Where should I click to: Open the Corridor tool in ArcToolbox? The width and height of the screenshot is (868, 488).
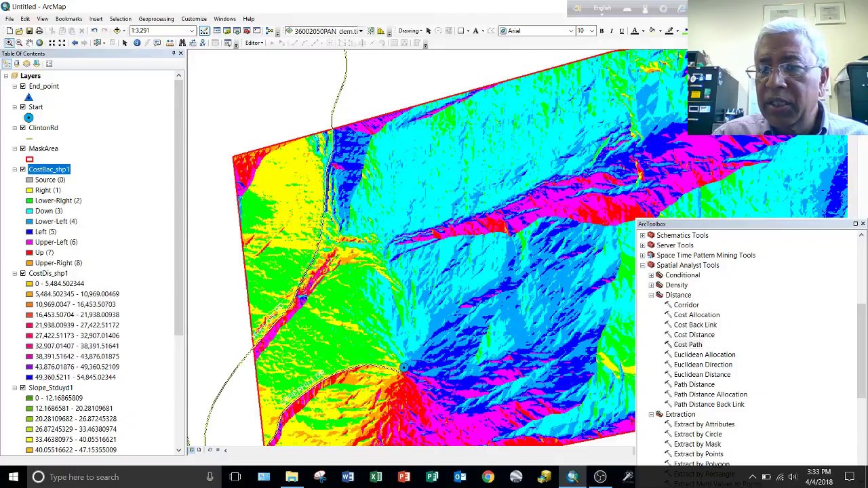[x=686, y=305]
